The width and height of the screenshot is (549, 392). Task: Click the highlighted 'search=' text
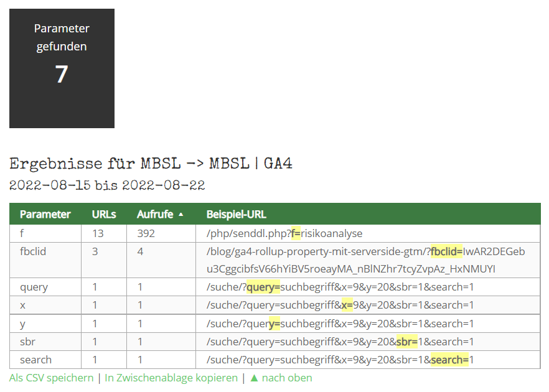(449, 360)
